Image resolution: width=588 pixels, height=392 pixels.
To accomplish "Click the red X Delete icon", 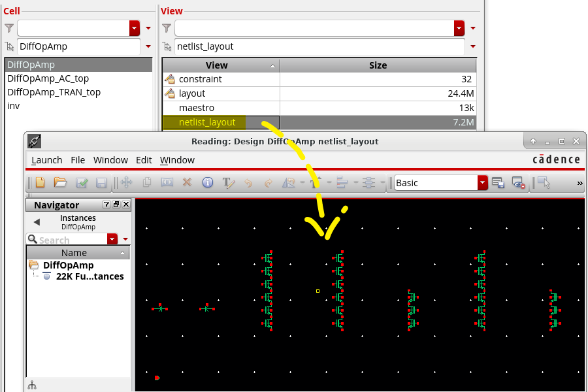I will [x=187, y=183].
